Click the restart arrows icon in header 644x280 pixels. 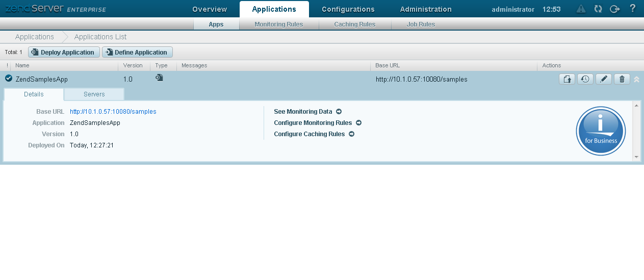point(598,9)
